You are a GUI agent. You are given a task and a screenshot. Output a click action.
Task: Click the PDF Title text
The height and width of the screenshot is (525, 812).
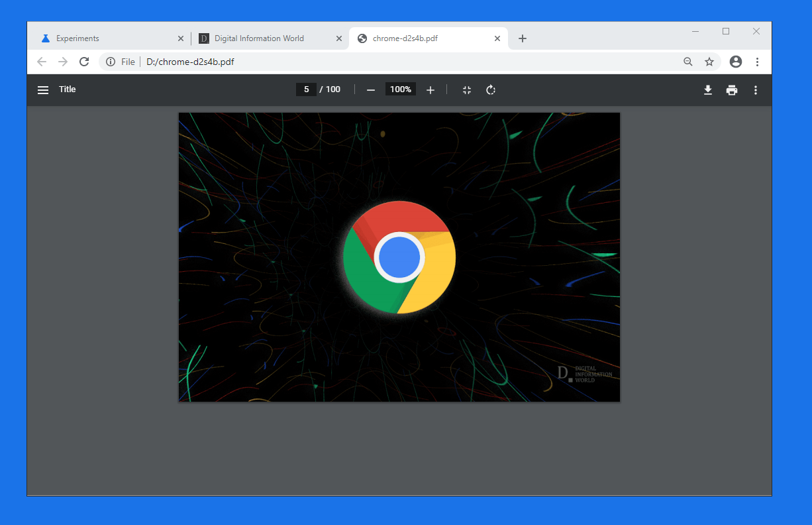[x=68, y=89]
